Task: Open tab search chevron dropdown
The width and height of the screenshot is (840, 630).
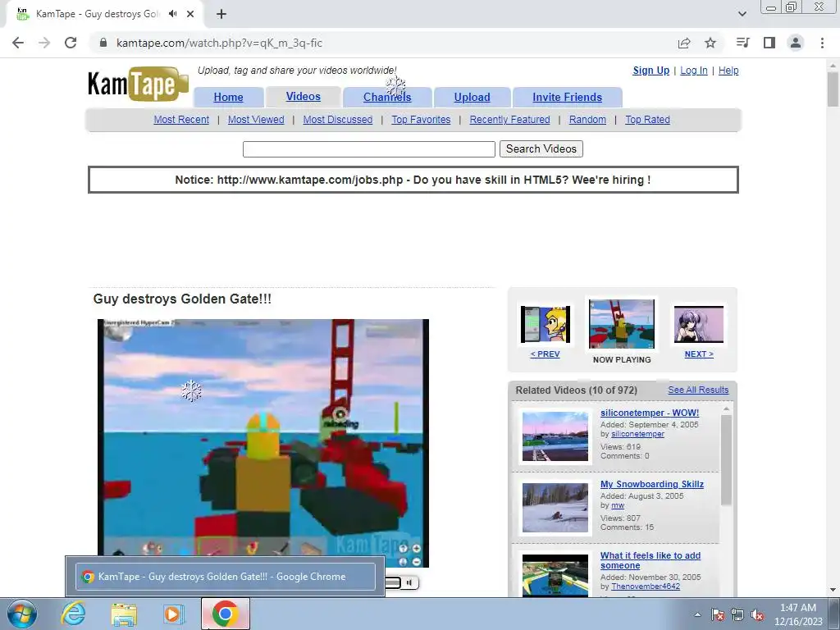Action: [742, 14]
